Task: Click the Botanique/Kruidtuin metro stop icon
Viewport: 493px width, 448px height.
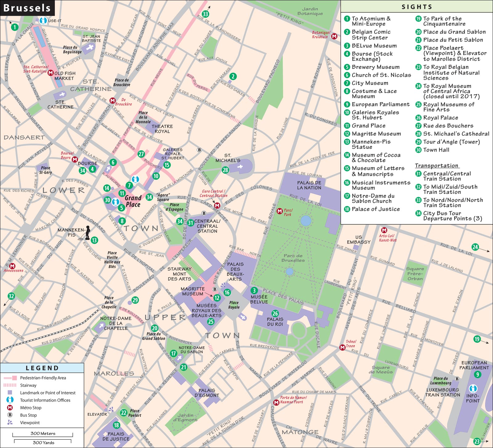Action: [x=334, y=36]
